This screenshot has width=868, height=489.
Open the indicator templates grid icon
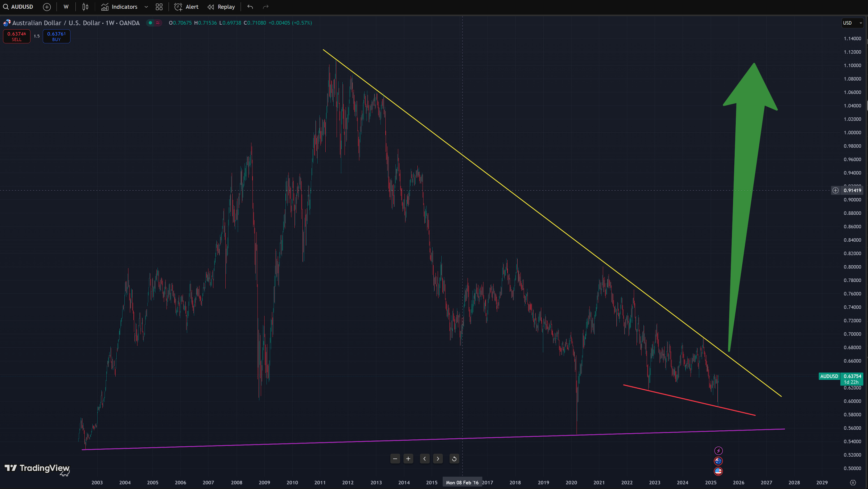159,7
